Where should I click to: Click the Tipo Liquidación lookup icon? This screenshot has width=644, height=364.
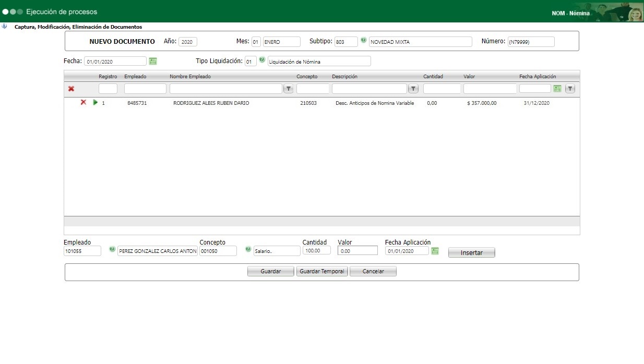tap(262, 60)
